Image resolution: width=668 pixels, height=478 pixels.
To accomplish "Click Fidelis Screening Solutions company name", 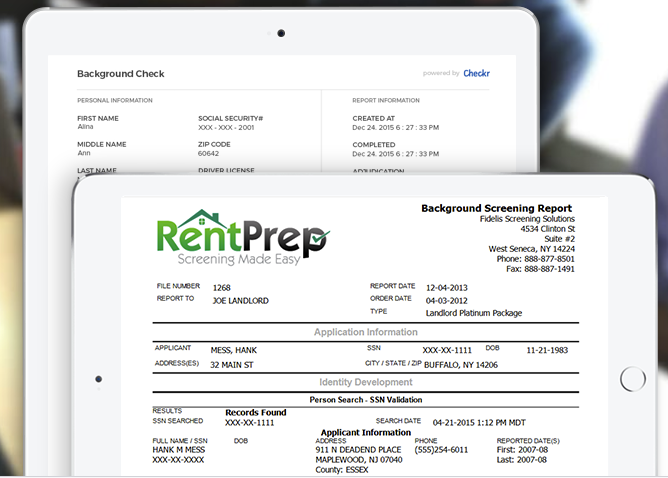I will coord(527,219).
